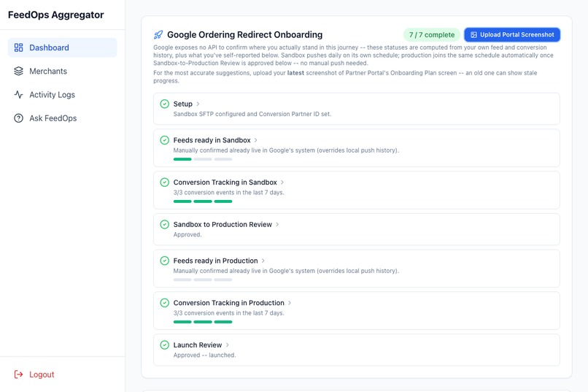Click Google Ordering Redirect Onboarding heading
This screenshot has width=588, height=392.
tap(245, 35)
